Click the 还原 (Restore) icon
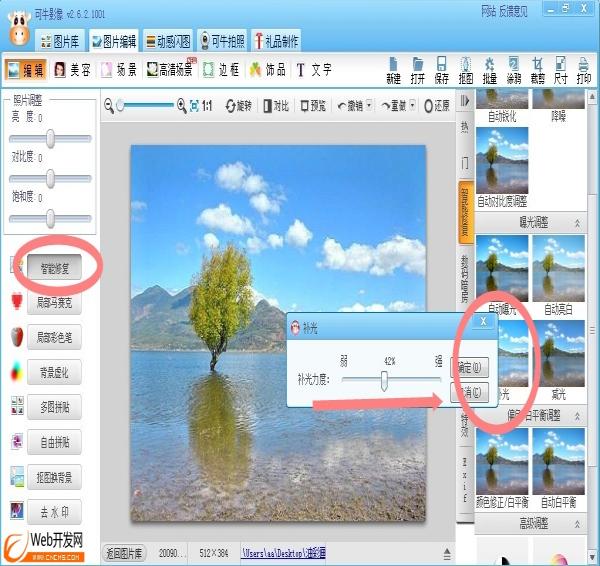The height and width of the screenshot is (566, 600). 438,105
